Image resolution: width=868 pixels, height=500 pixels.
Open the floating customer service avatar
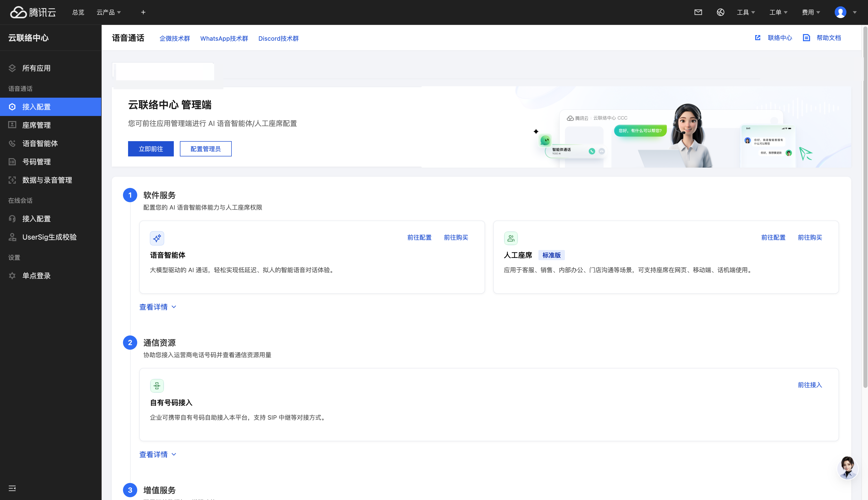click(x=847, y=468)
